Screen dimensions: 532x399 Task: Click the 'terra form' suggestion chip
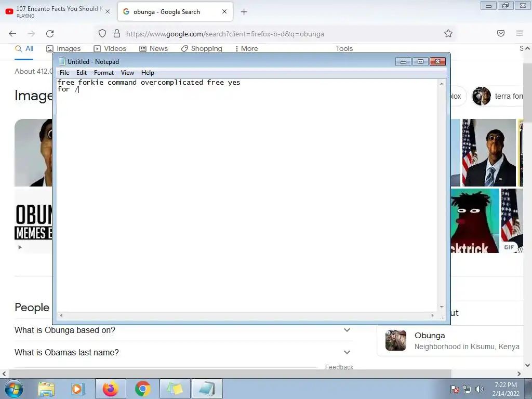coord(498,96)
